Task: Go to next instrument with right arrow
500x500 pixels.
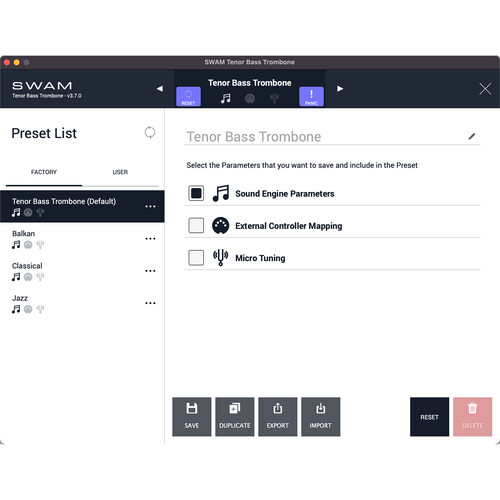Action: pyautogui.click(x=340, y=89)
